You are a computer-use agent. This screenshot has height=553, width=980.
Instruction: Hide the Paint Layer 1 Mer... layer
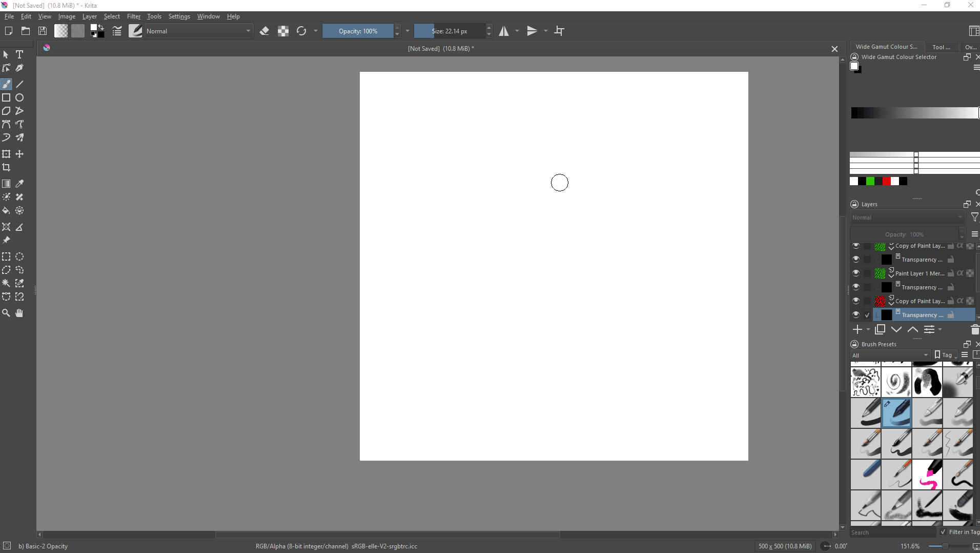click(x=856, y=273)
